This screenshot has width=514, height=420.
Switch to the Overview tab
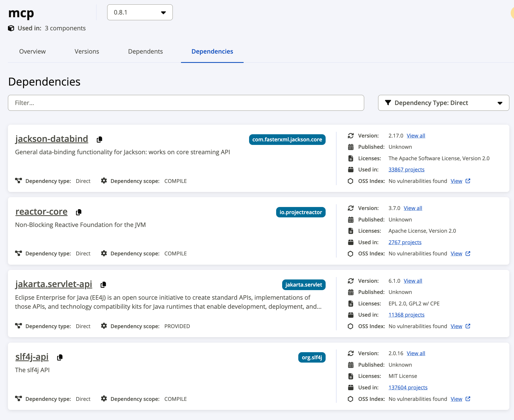click(x=32, y=51)
